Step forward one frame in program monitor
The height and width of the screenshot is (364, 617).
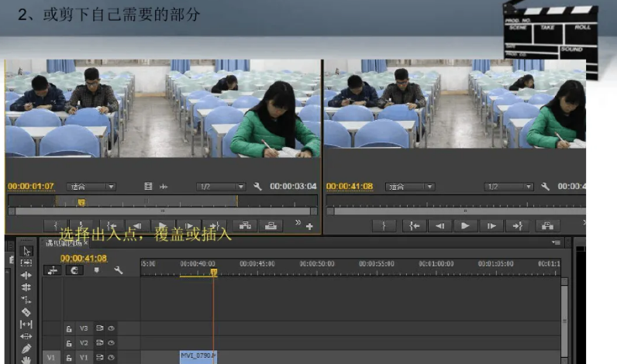point(491,226)
